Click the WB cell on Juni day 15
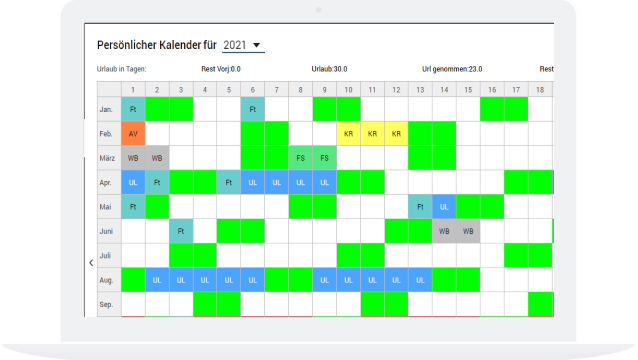This screenshot has width=638, height=360. pos(468,231)
